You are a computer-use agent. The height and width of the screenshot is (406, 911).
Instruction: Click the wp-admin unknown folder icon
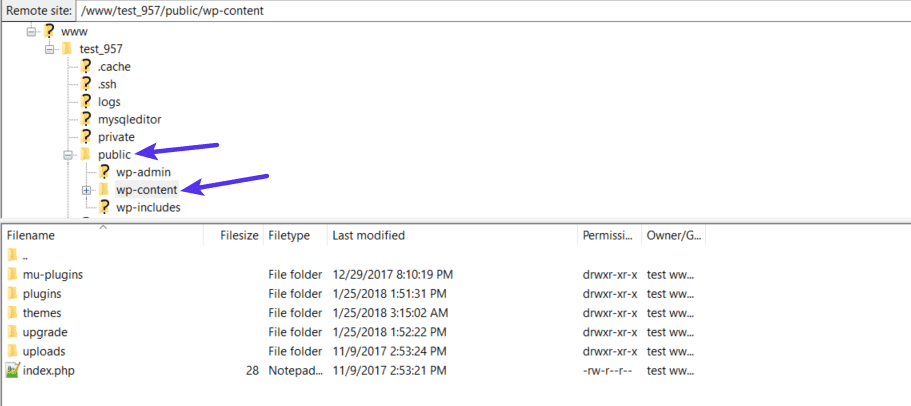pyautogui.click(x=104, y=172)
